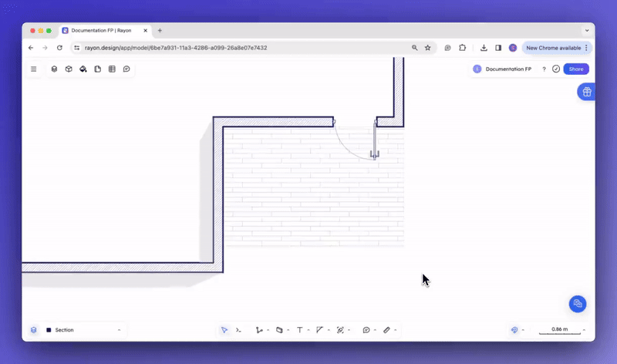Open the pages document icon

point(98,69)
